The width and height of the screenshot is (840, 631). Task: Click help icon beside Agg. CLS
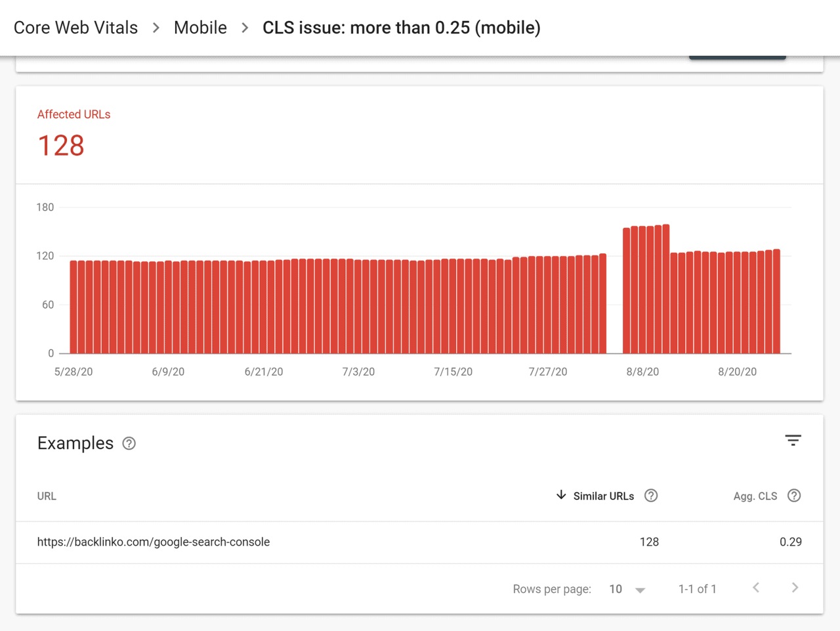coord(794,496)
